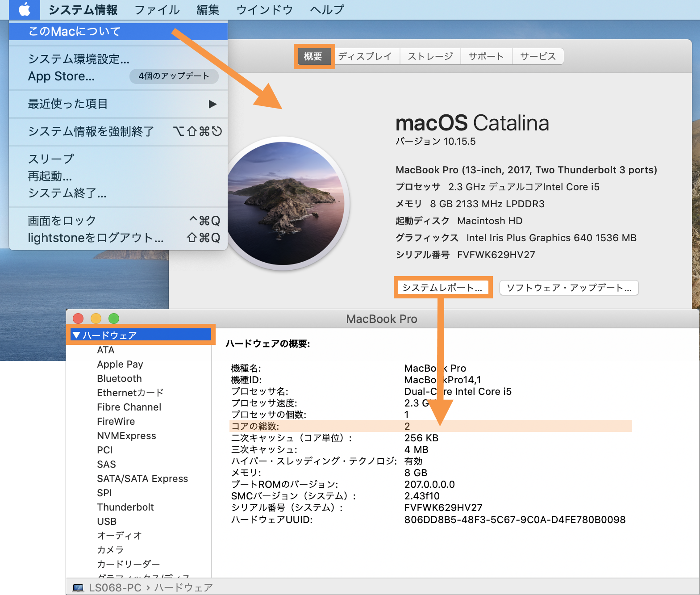This screenshot has width=700, height=595.
Task: Click the 4個のアップデート badge
Action: pos(174,76)
